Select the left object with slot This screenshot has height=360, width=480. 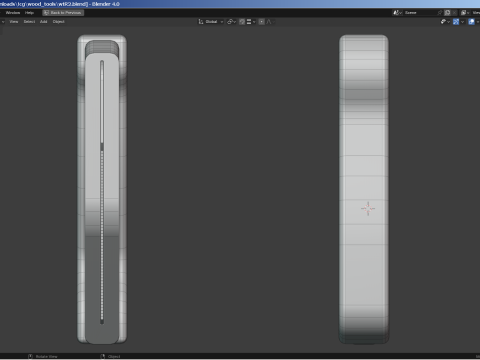102,189
